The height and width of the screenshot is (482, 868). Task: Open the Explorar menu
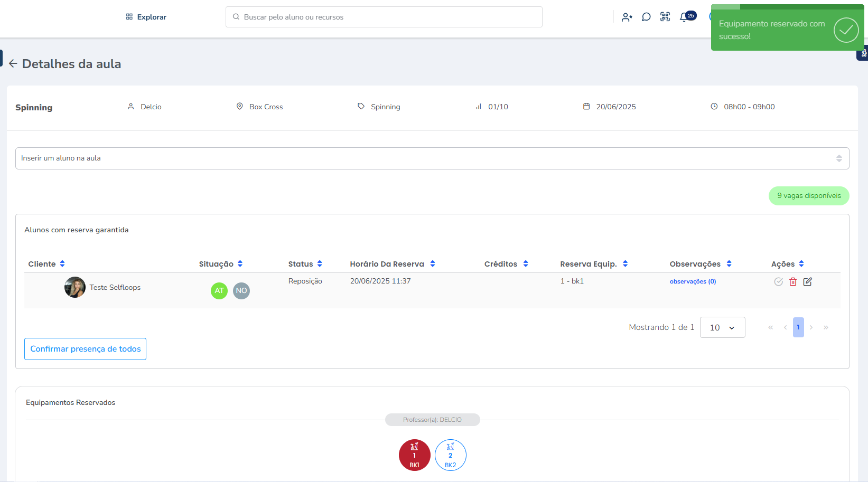pos(146,17)
